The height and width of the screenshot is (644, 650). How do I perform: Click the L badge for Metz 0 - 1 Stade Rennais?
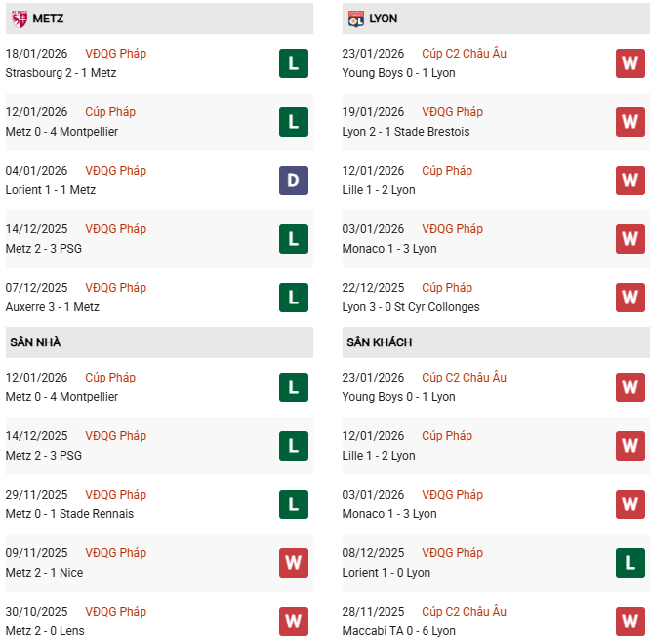pos(293,504)
